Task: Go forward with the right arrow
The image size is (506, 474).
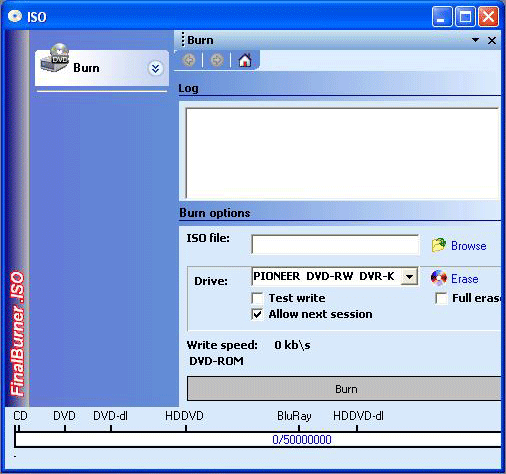Action: tap(217, 60)
